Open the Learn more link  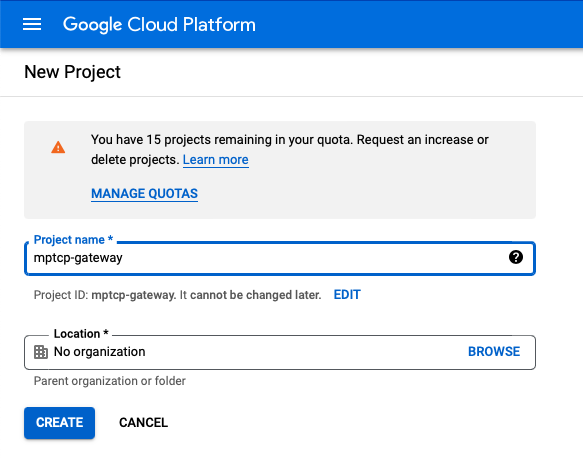[x=216, y=160]
